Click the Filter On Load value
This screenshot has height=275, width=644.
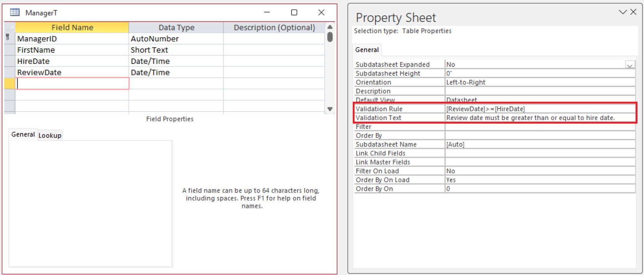point(539,171)
